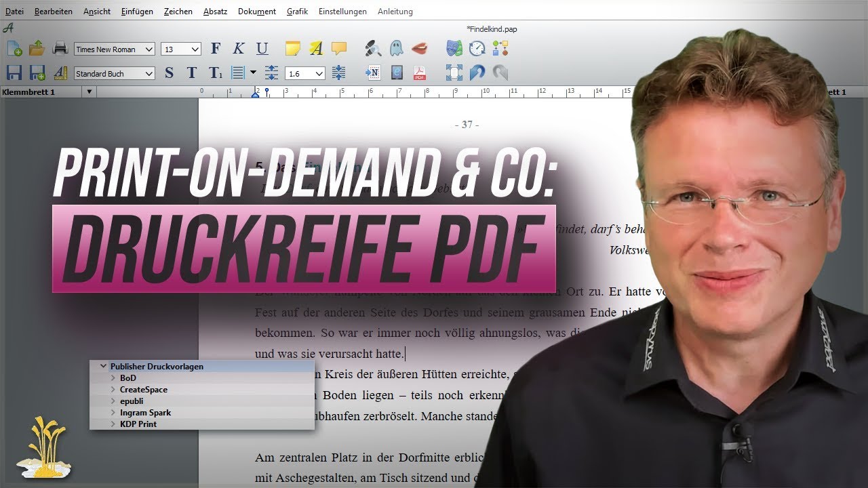Click the Save As disk-plus icon
Screen dimensions: 868x488
37,73
